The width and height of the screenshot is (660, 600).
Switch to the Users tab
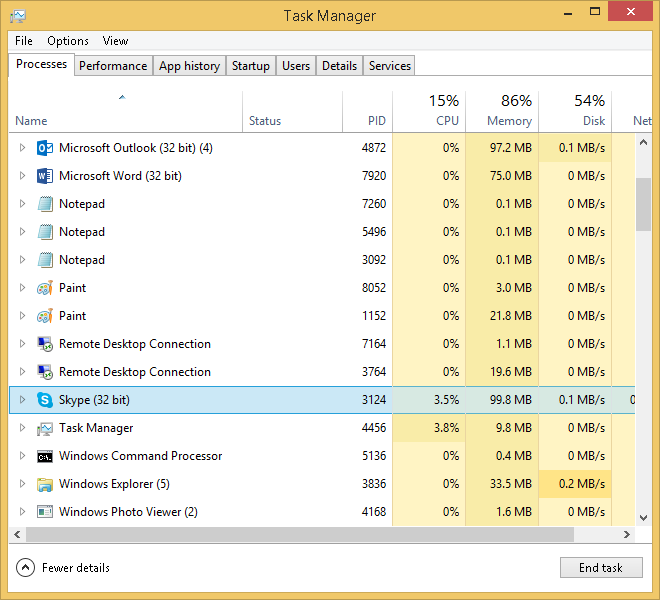(296, 66)
